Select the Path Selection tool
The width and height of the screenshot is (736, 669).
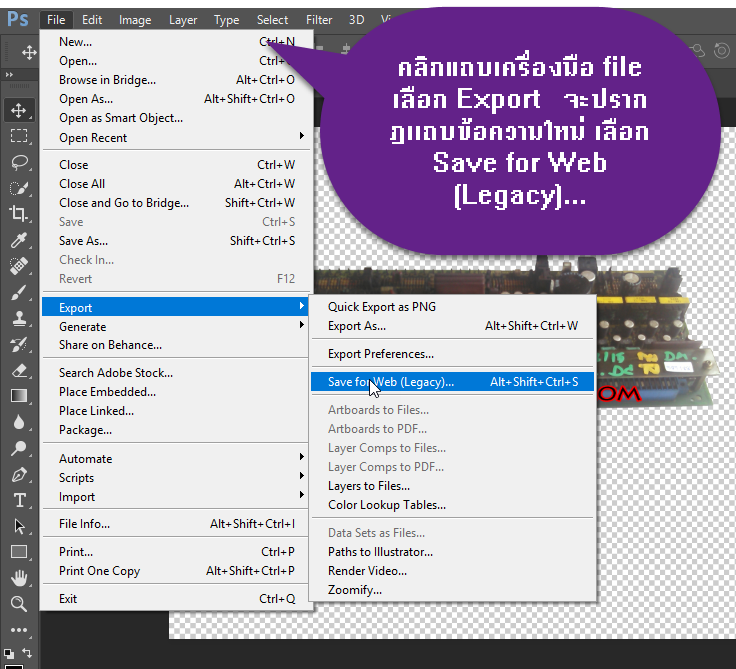[19, 526]
